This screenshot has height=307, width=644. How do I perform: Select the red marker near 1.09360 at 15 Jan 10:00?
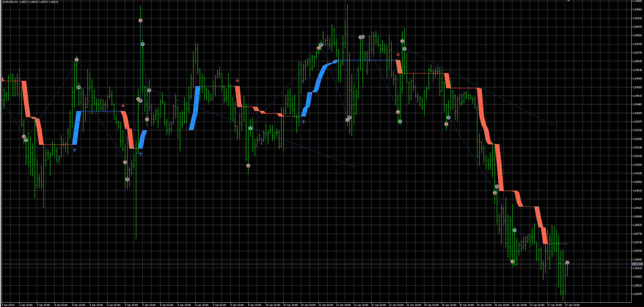(x=446, y=124)
